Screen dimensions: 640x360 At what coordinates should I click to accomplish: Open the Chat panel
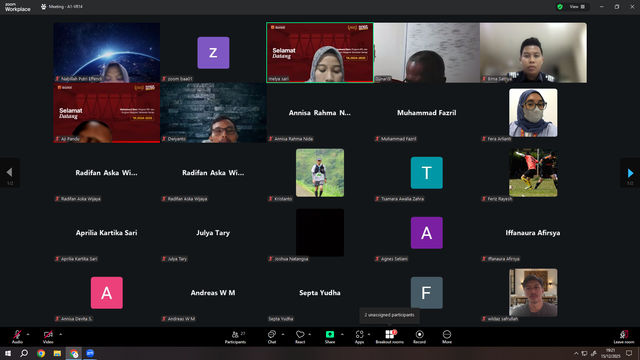(x=272, y=337)
